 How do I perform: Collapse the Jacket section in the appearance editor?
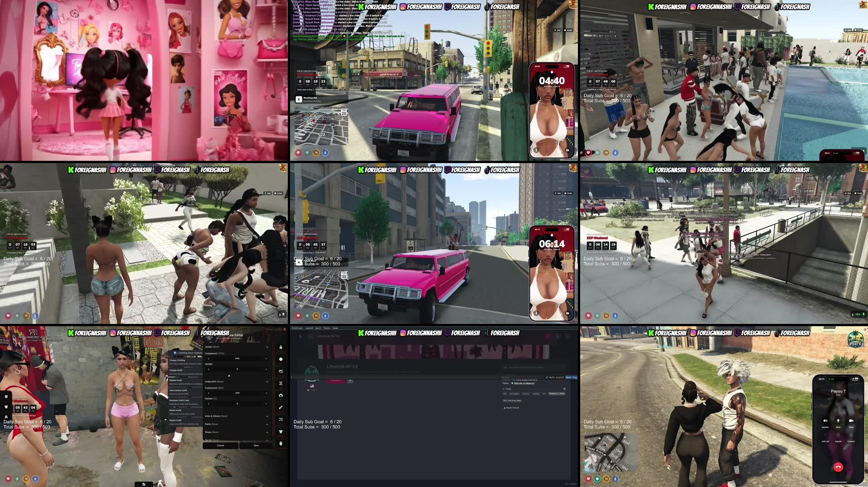(x=267, y=347)
